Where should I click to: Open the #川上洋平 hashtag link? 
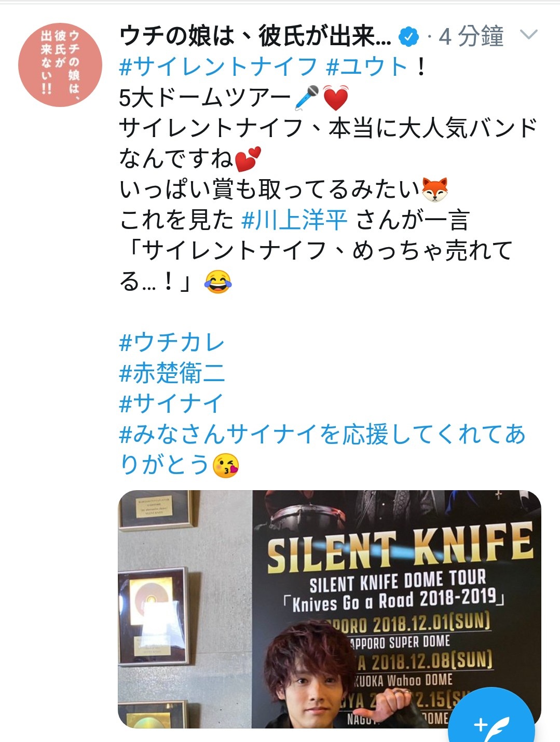pos(294,220)
